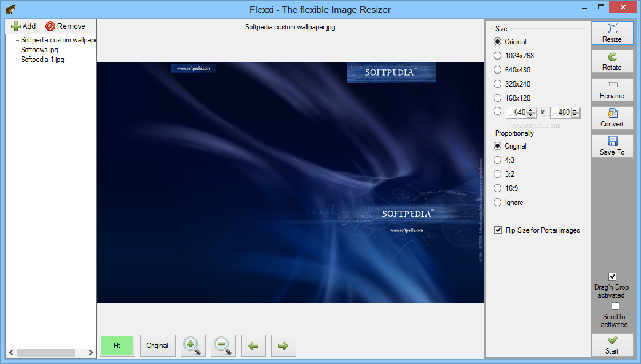Click the file list scroll right arrow
Image resolution: width=641 pixels, height=364 pixels.
[91, 352]
